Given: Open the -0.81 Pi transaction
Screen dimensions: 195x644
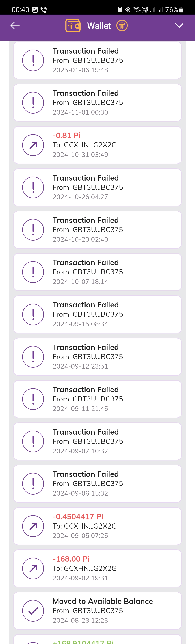Looking at the screenshot, I should click(x=97, y=145).
